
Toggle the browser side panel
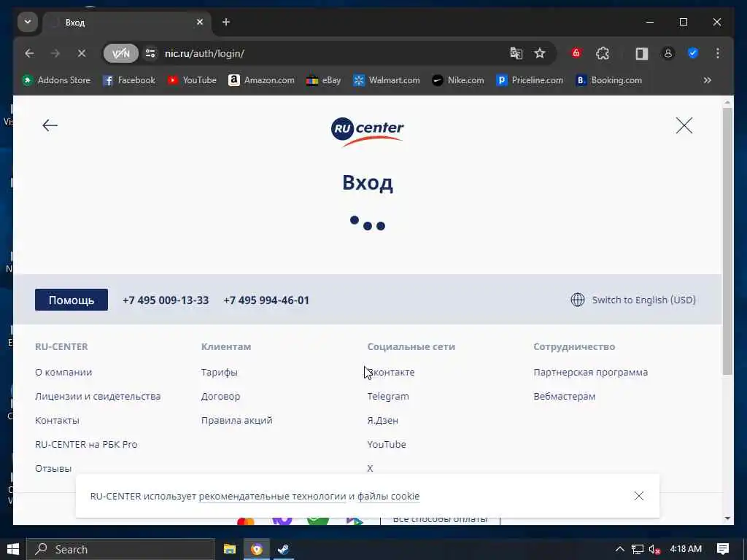[x=642, y=53]
